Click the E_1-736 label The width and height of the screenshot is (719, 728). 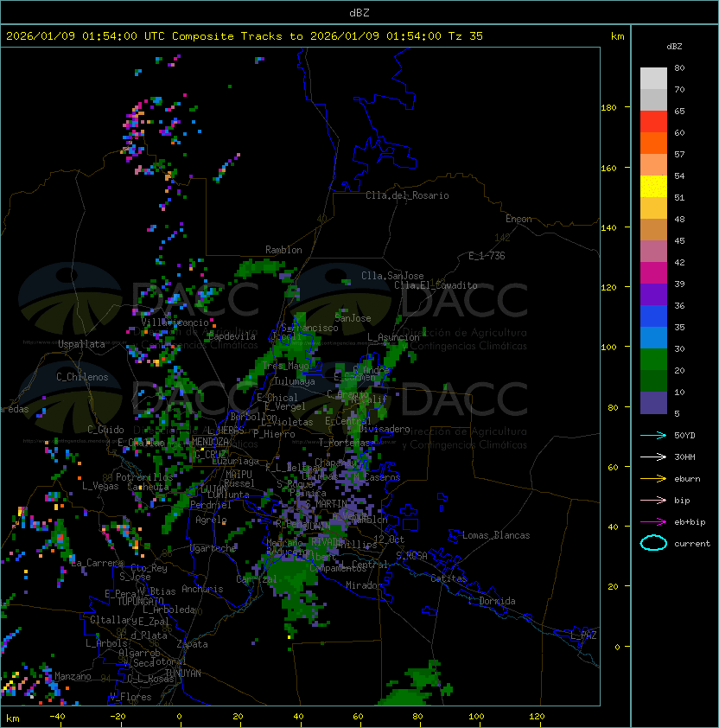pos(487,255)
